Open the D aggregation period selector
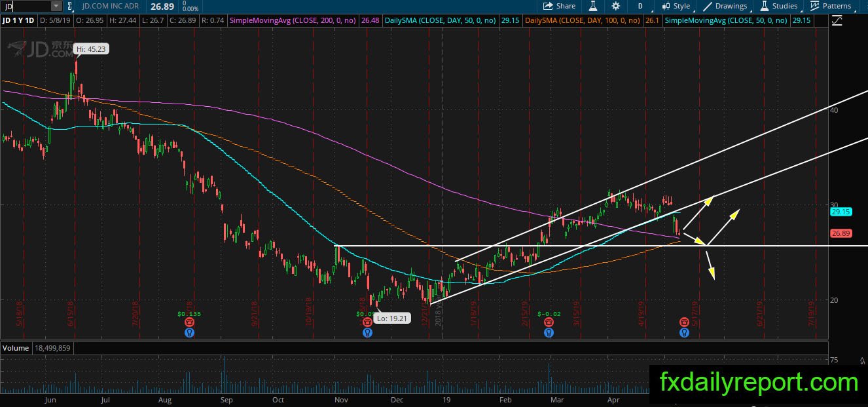The width and height of the screenshot is (868, 407). [x=640, y=6]
